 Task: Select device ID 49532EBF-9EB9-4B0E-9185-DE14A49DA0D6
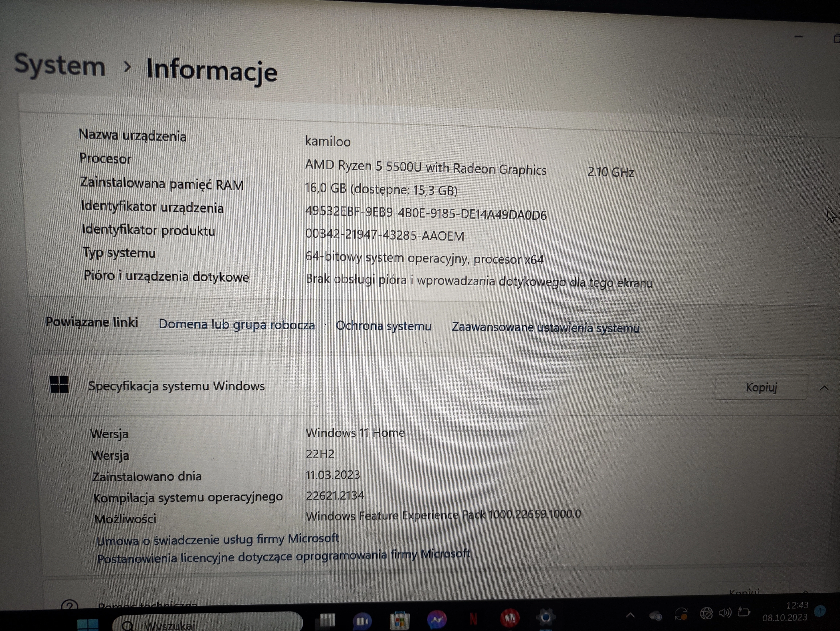(x=426, y=213)
